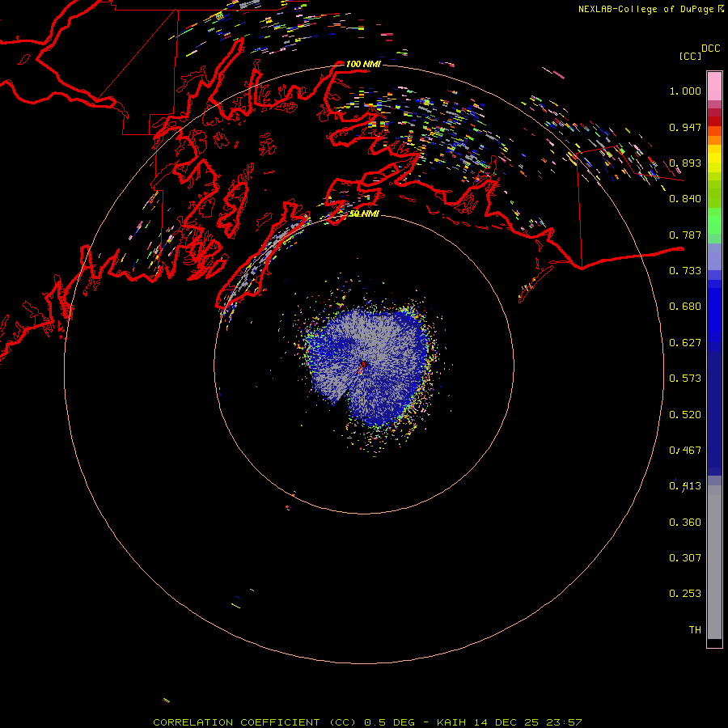Click the 0.520 scale value

(685, 415)
